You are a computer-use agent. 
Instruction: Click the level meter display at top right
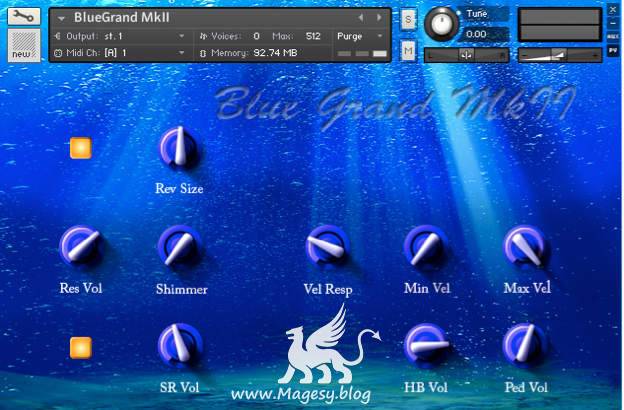tap(560, 25)
